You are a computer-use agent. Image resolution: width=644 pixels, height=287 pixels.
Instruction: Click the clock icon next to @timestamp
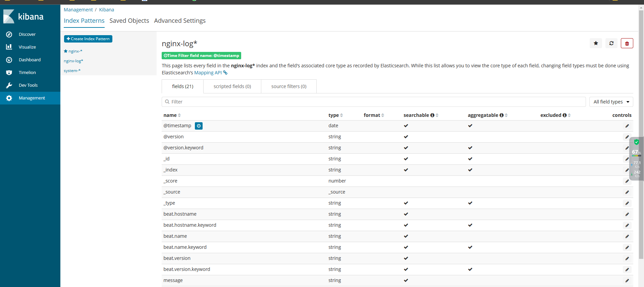199,126
